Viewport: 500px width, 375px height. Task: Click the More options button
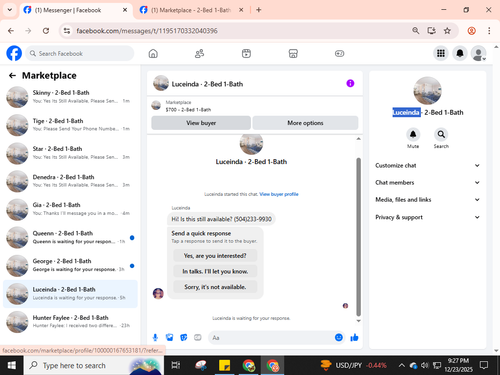[x=305, y=123]
